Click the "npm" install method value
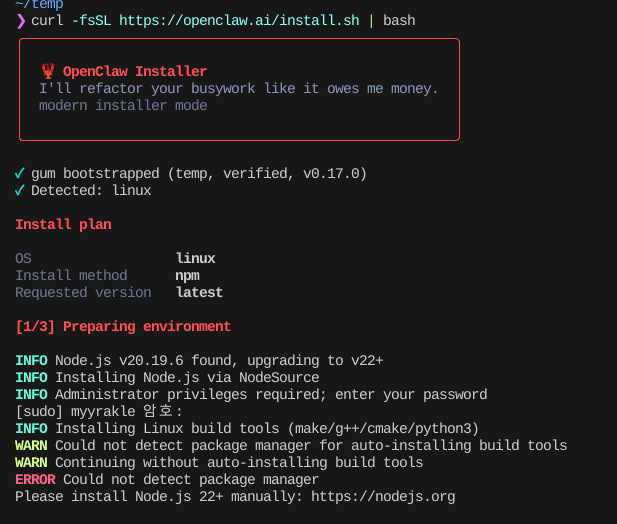The image size is (617, 524). (187, 275)
